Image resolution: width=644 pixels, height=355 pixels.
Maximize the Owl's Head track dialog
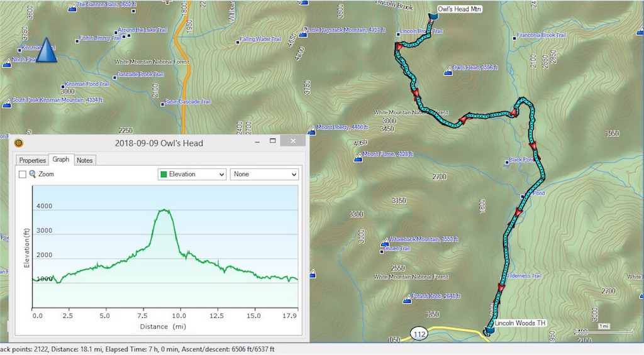272,141
